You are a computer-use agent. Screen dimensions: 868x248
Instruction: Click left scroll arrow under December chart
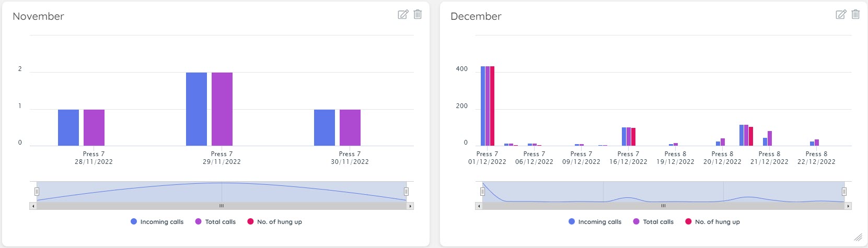pyautogui.click(x=479, y=206)
